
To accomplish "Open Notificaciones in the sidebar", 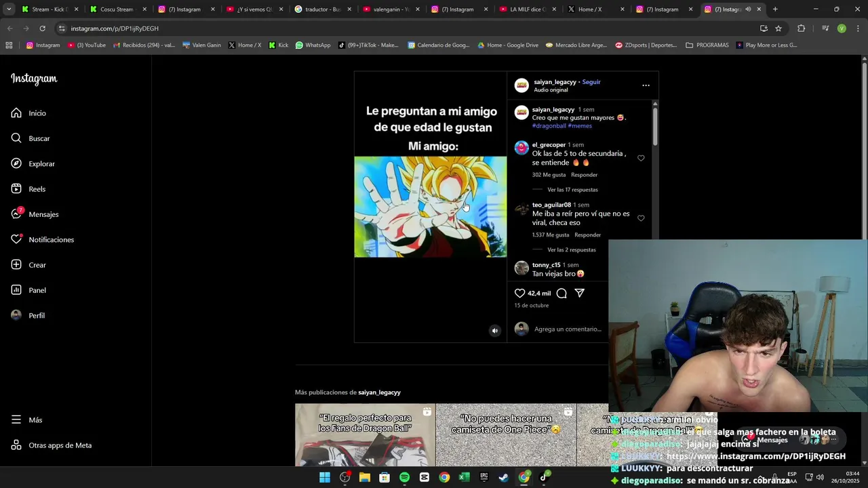I will click(42, 240).
